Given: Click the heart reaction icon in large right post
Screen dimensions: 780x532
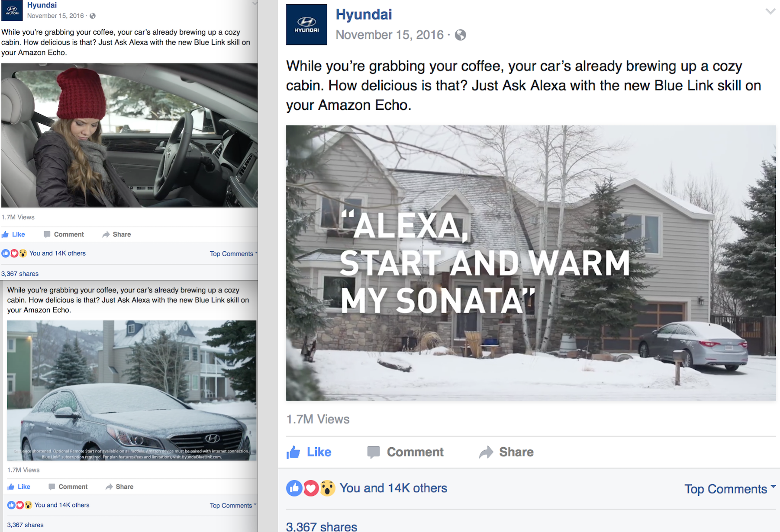Looking at the screenshot, I should tap(311, 488).
